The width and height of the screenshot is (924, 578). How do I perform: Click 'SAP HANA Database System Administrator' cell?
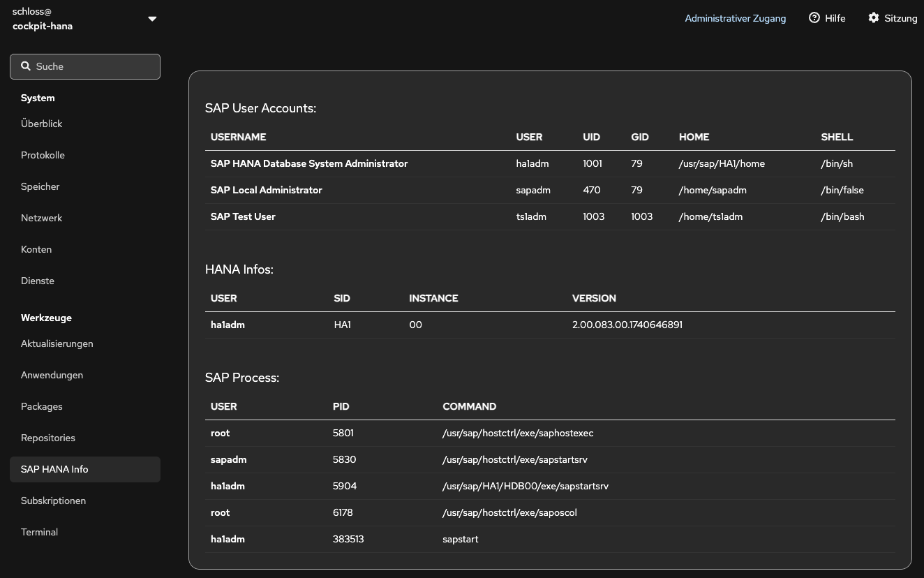click(x=309, y=163)
